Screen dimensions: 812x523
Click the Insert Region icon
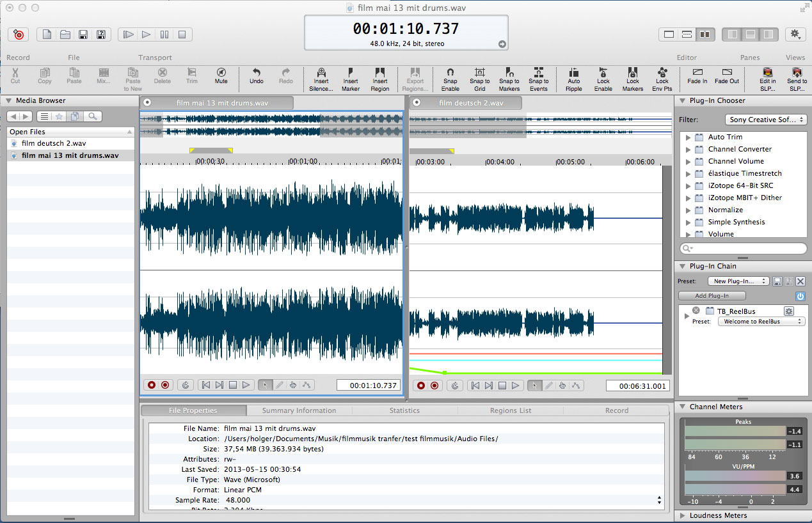380,73
